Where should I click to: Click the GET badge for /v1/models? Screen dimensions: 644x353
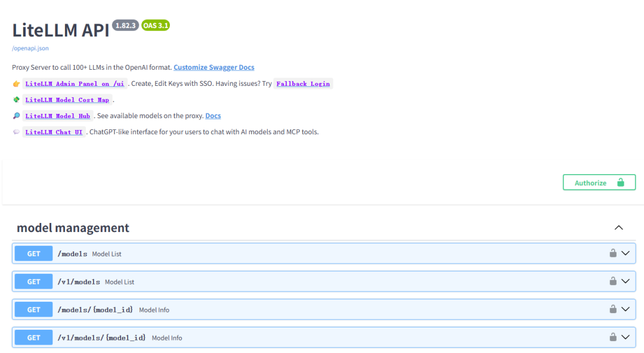(33, 281)
